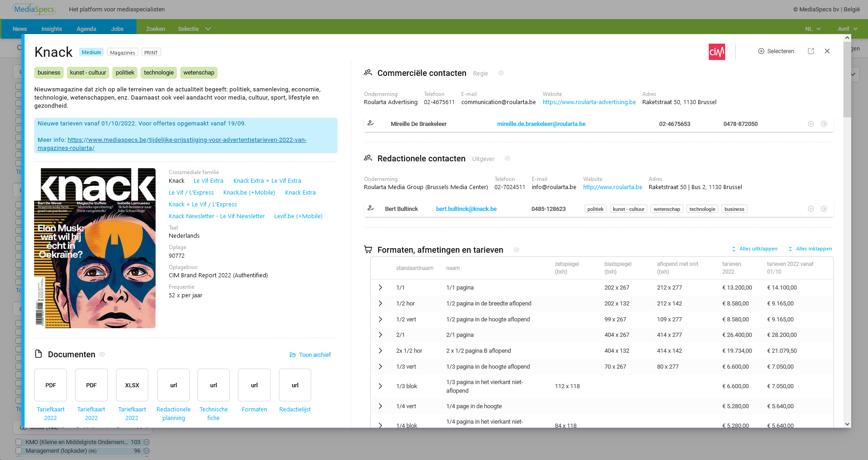Open the Zoeken tab
The height and width of the screenshot is (460, 868).
tap(156, 29)
